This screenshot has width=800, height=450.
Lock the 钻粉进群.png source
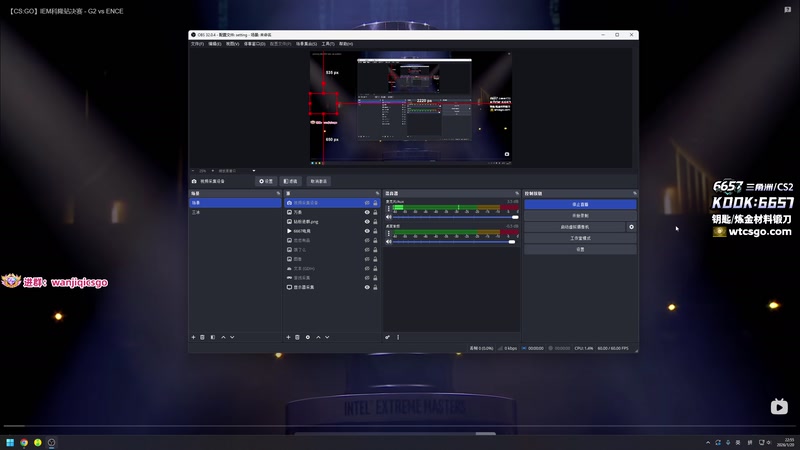(x=375, y=222)
